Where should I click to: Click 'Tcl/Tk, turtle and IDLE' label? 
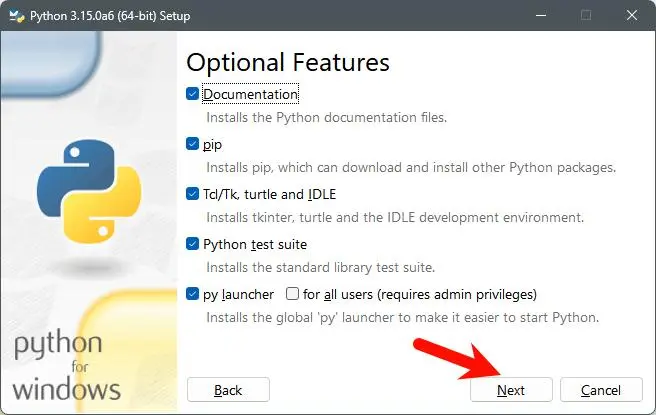(269, 195)
